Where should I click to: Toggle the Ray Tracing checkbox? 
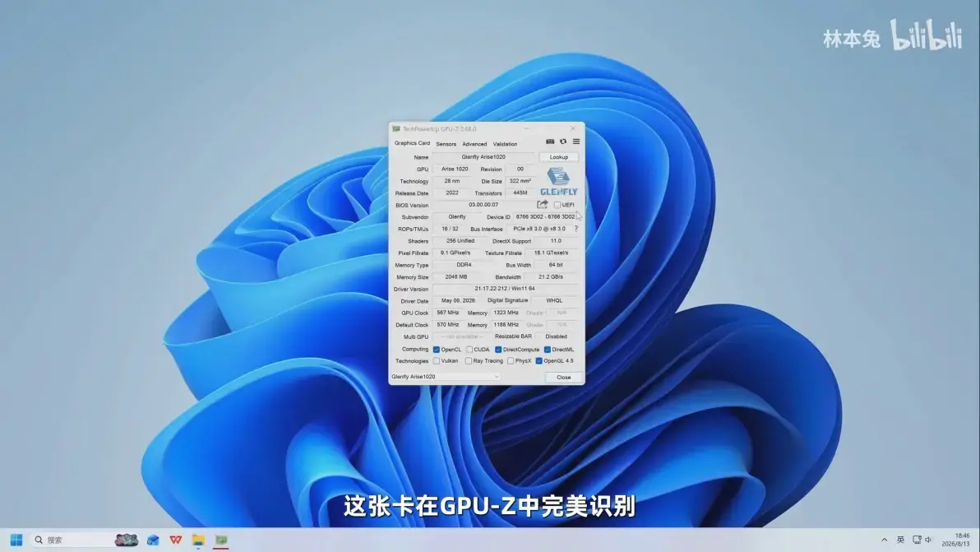468,360
